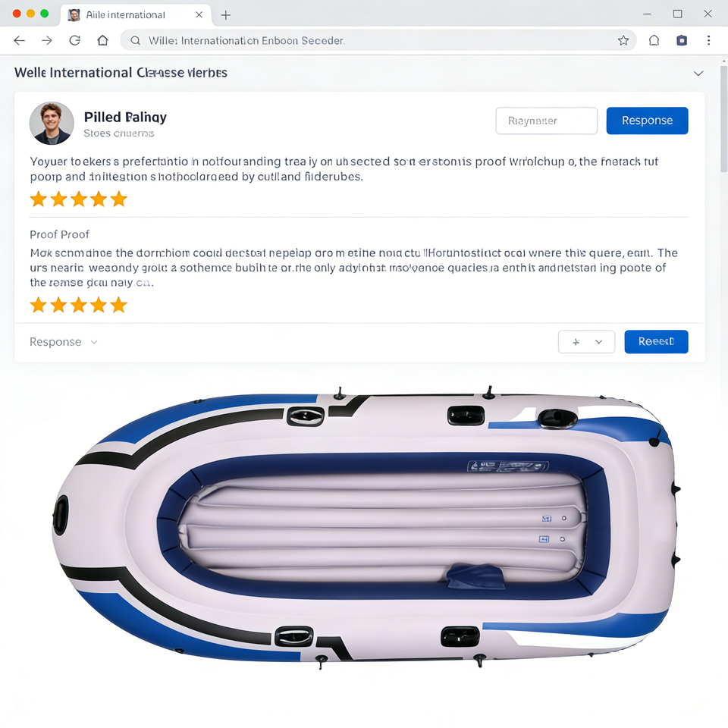The height and width of the screenshot is (728, 728).
Task: Open a new browser tab
Action: pyautogui.click(x=226, y=15)
